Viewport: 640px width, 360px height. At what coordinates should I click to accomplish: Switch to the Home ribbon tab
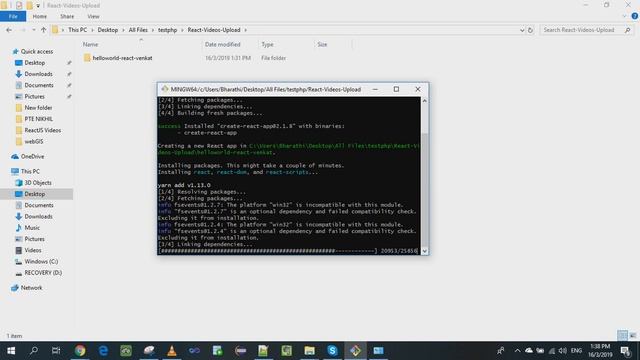tap(40, 16)
